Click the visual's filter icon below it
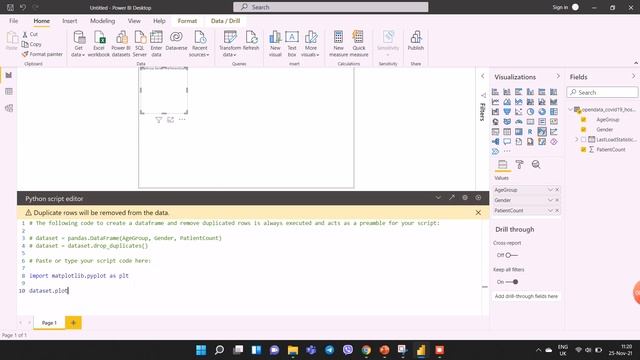The width and height of the screenshot is (640, 360). point(159,120)
